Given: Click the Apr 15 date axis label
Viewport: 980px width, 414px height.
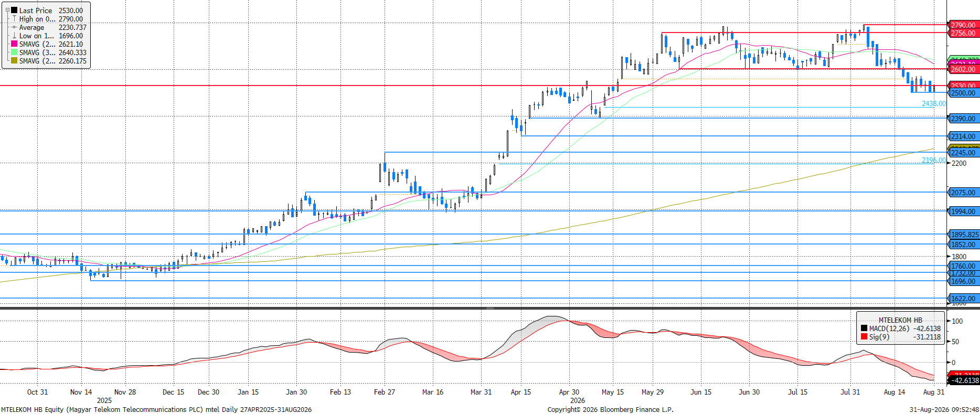Looking at the screenshot, I should pyautogui.click(x=521, y=392).
